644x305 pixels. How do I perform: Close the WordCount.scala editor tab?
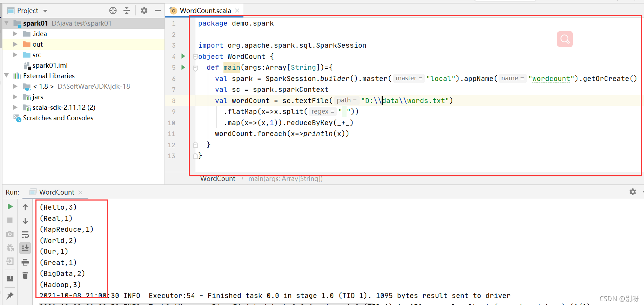[237, 11]
